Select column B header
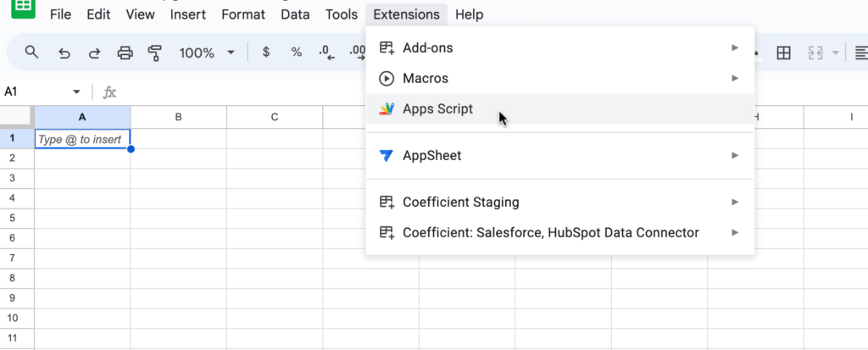 tap(178, 118)
